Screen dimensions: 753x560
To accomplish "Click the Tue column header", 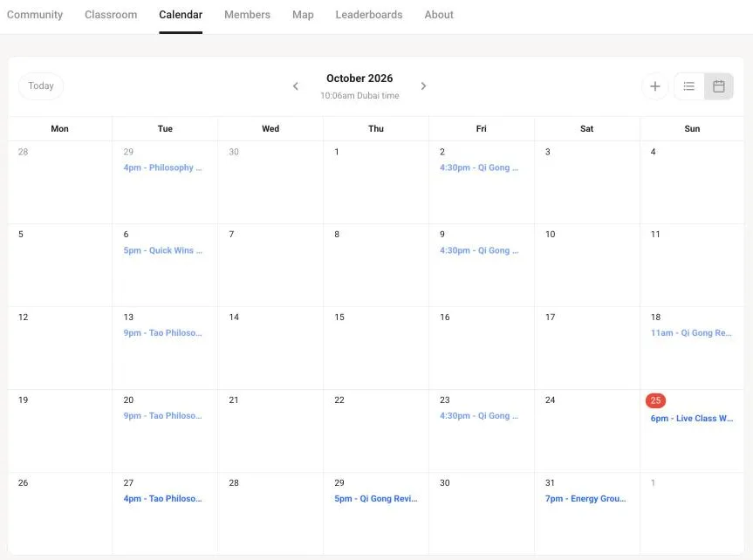I will [x=165, y=129].
